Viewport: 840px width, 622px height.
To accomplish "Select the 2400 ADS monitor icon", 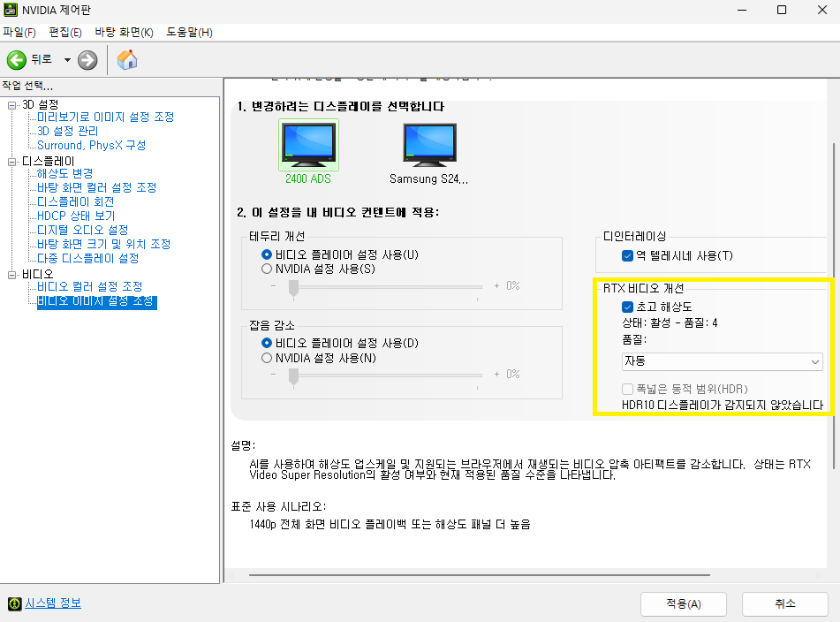I will (308, 144).
